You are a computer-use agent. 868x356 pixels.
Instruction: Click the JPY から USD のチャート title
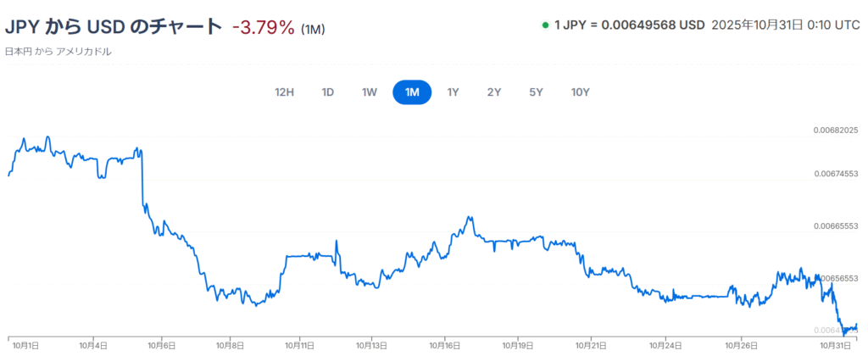click(114, 27)
